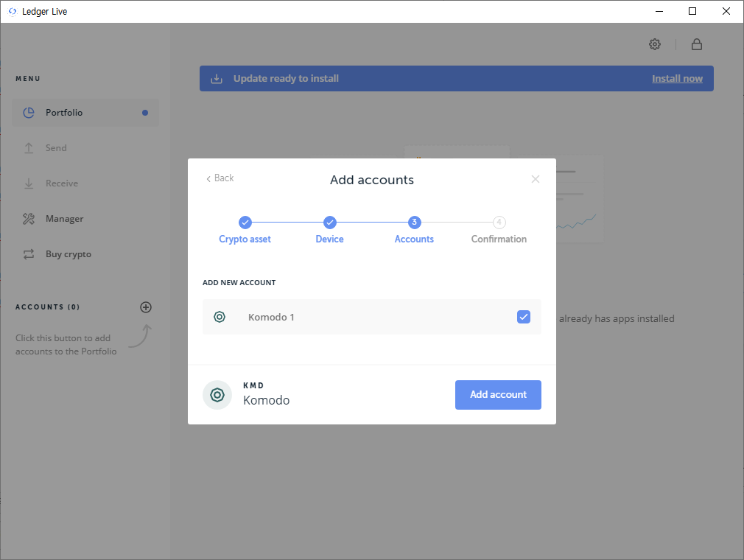The height and width of the screenshot is (560, 744).
Task: Open the Portfolio menu item
Action: [85, 113]
